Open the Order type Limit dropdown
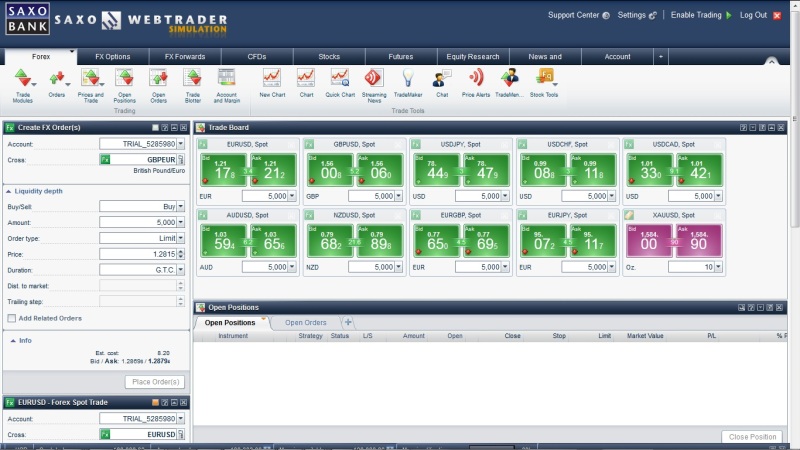This screenshot has height=450, width=800. 181,238
